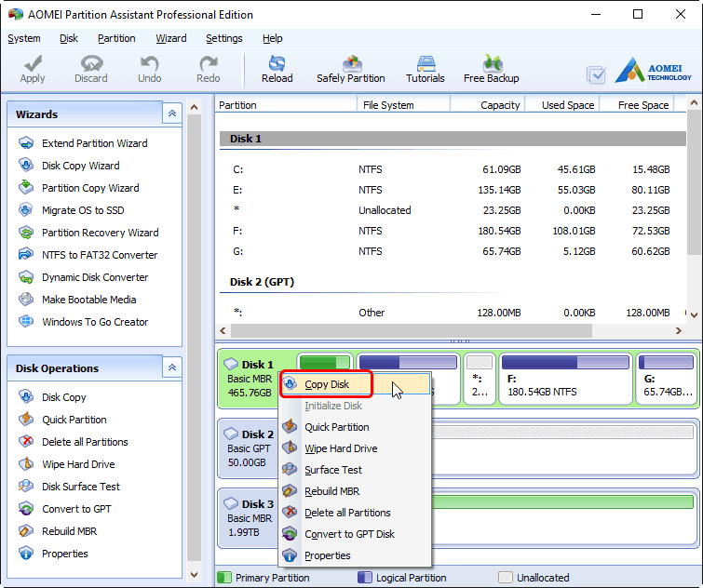Launch Extend Partition Wizard
703x588 pixels.
(x=95, y=143)
